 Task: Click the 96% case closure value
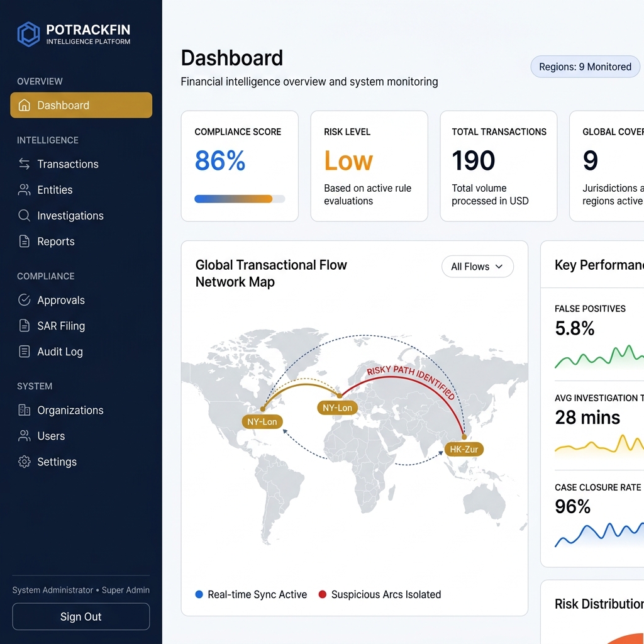point(572,506)
